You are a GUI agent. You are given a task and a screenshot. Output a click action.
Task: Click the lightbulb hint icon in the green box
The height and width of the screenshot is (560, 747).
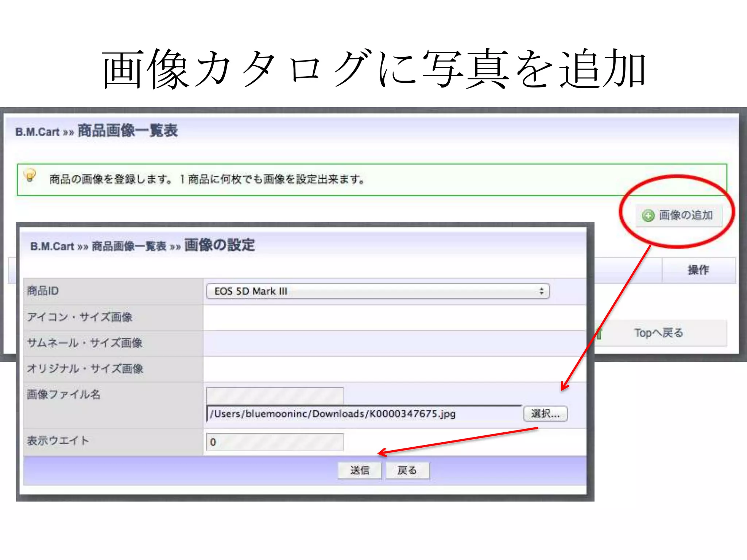click(x=30, y=175)
